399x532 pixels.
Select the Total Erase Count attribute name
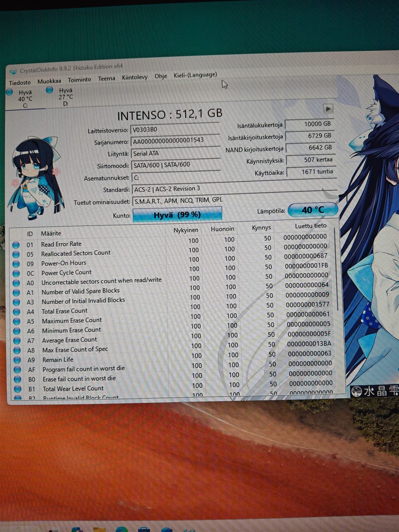[64, 311]
